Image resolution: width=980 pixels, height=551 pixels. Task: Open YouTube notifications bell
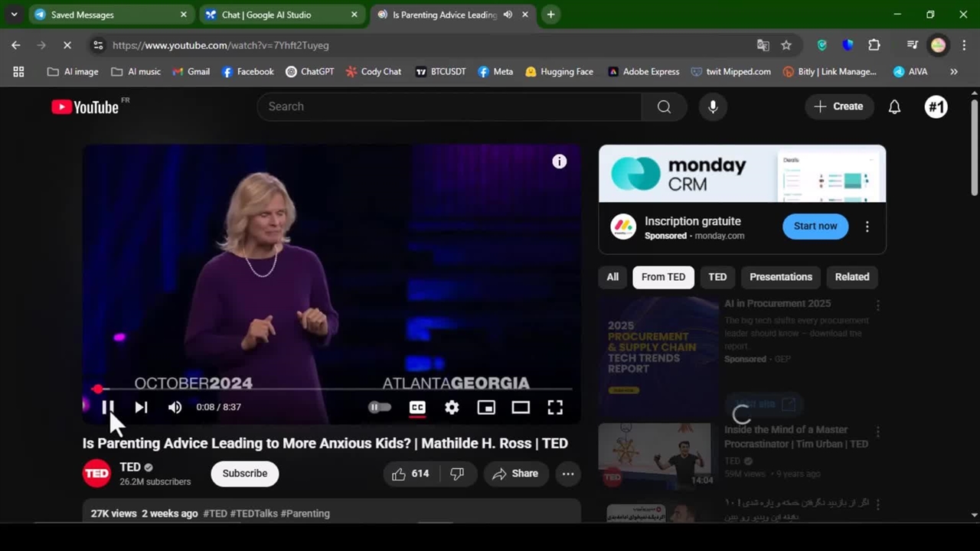(894, 106)
